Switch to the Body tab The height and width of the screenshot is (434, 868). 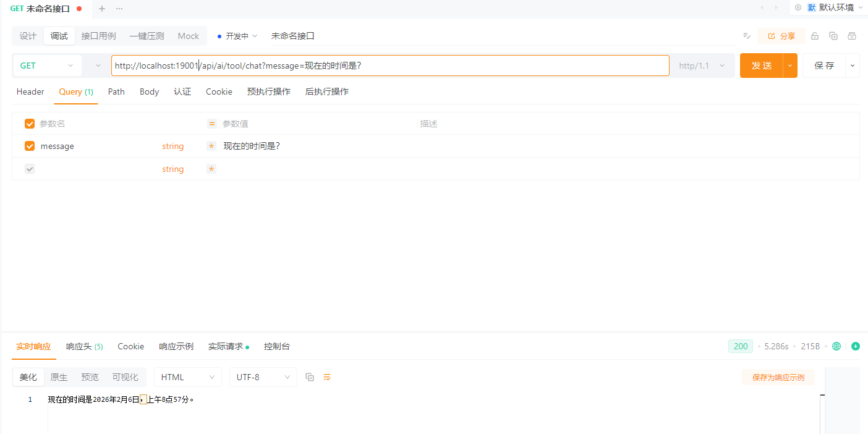(x=149, y=91)
